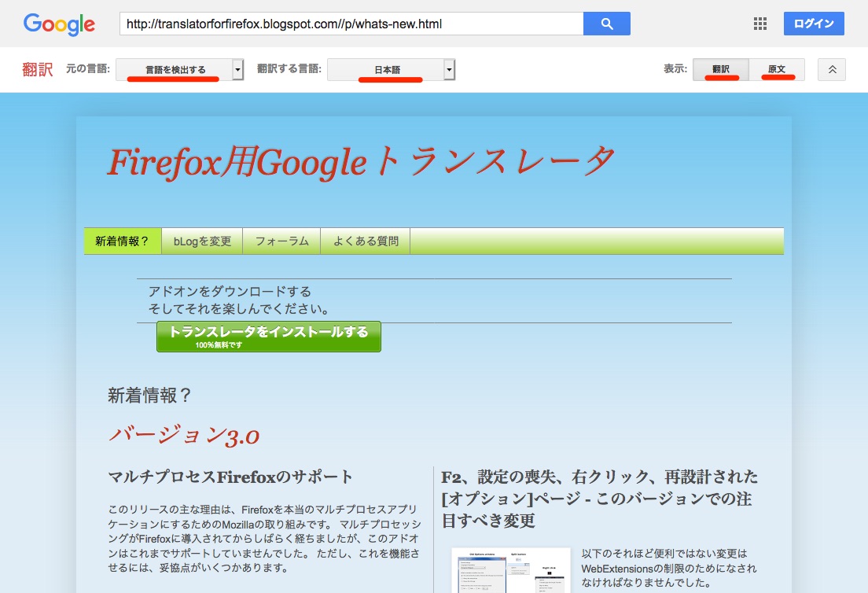
Task: Open the 言語を検出する source language dropdown
Action: click(x=175, y=70)
